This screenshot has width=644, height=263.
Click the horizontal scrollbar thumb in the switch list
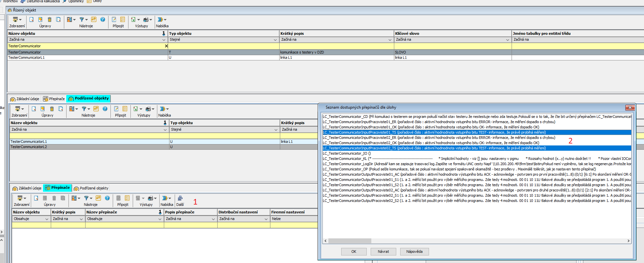[350, 241]
